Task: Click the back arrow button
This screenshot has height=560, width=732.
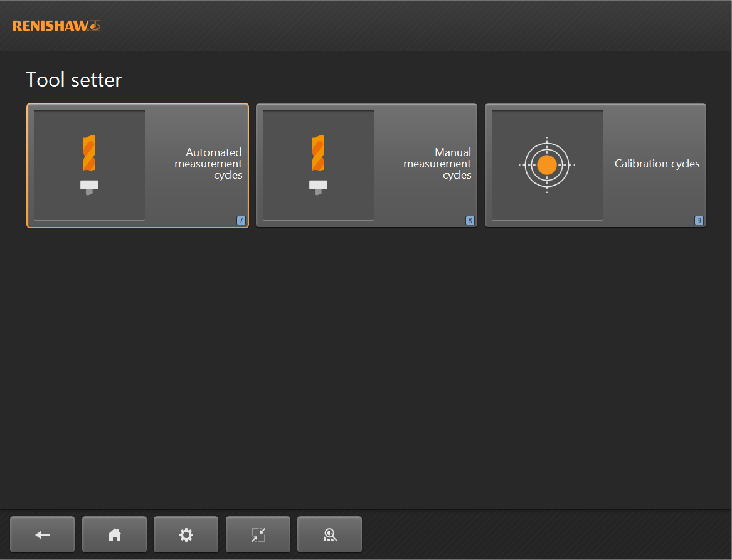Action: [42, 535]
